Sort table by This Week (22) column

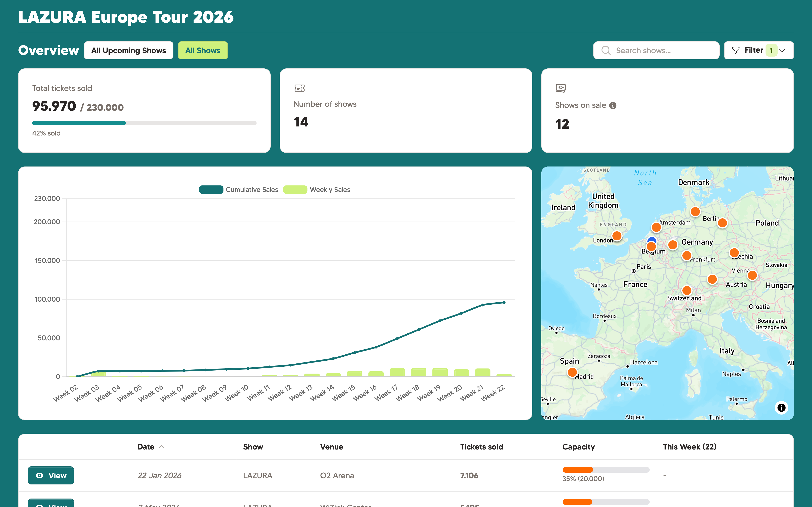[x=690, y=447]
